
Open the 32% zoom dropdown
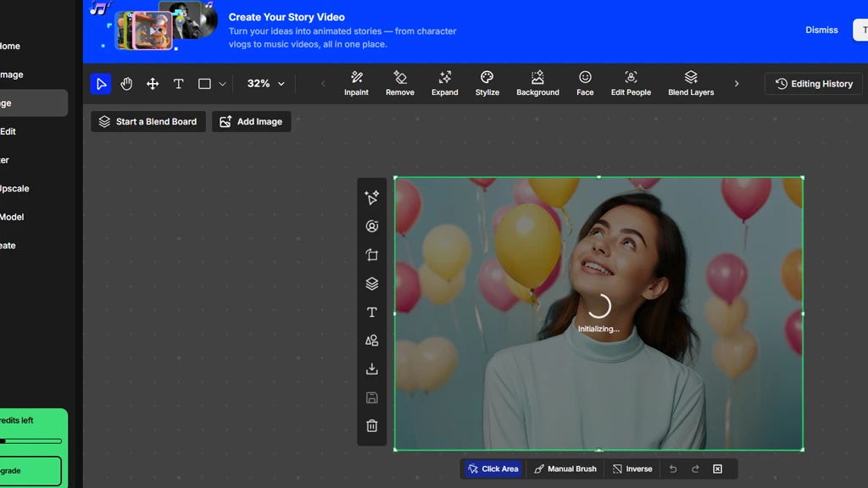tap(265, 84)
